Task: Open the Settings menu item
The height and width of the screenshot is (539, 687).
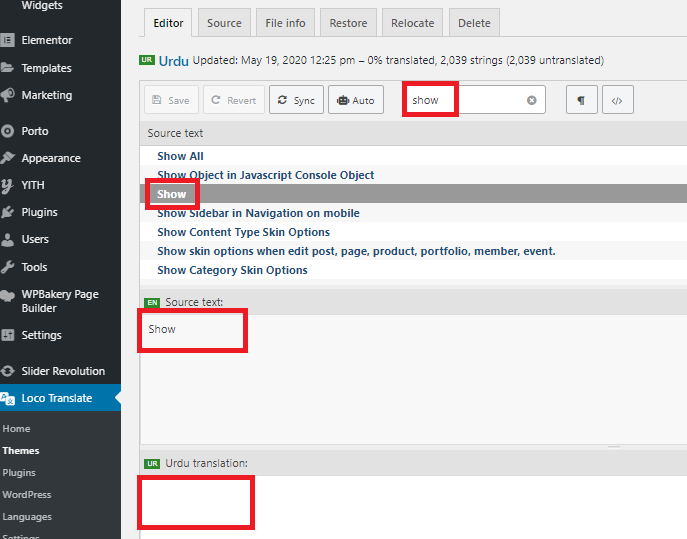Action: (41, 335)
